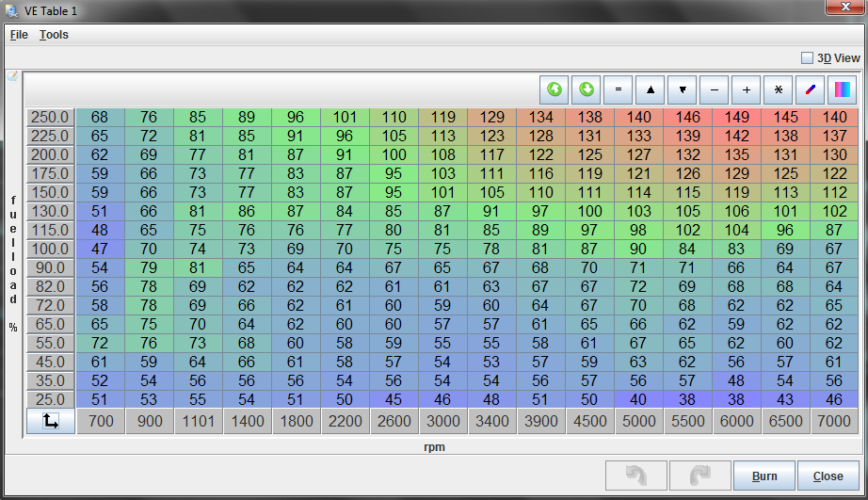Select cell 40 at 25.0 load, 5000 rpm
Viewport: 868px width, 500px height.
(x=639, y=400)
